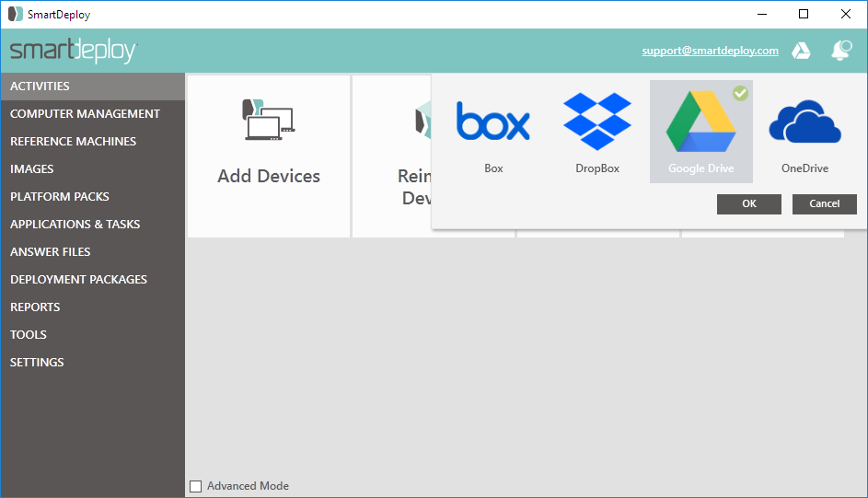The height and width of the screenshot is (498, 868).
Task: View the Reports section
Action: point(92,307)
